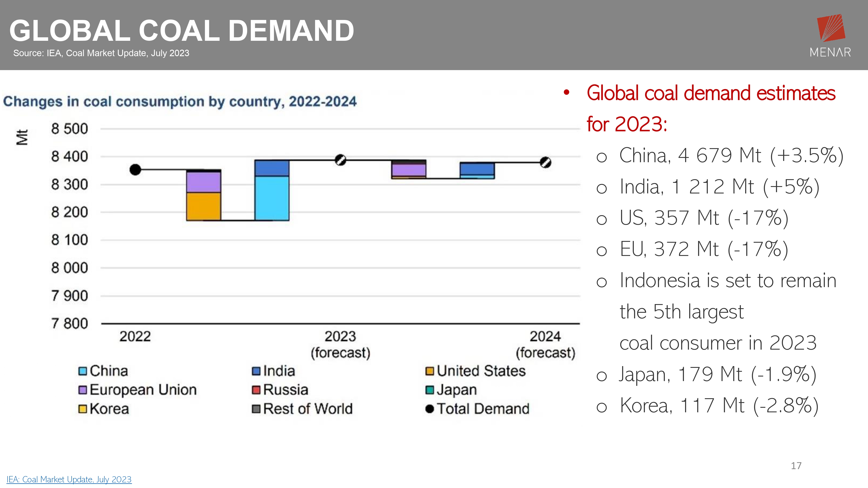Click the Rest of World legend swatch
This screenshot has width=868, height=488.
tap(256, 409)
